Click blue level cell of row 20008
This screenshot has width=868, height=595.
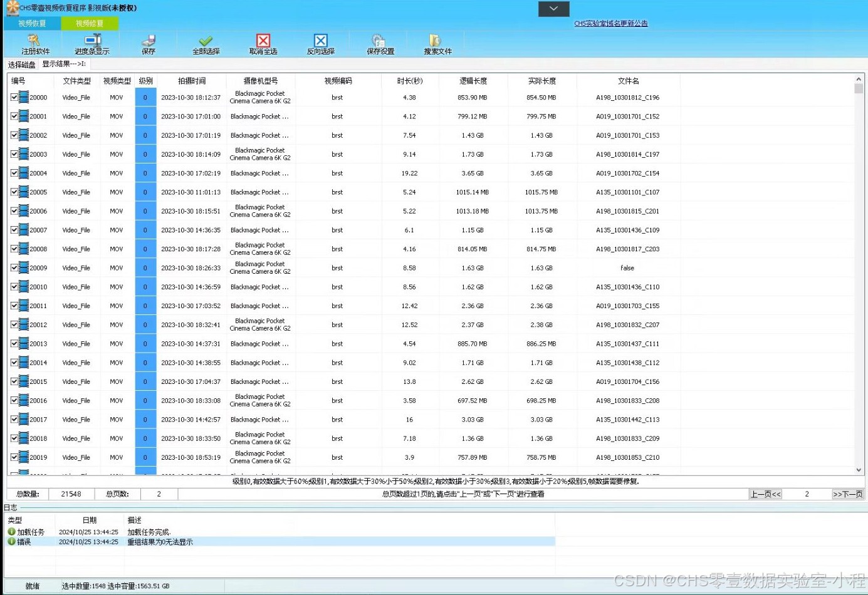[x=145, y=249]
